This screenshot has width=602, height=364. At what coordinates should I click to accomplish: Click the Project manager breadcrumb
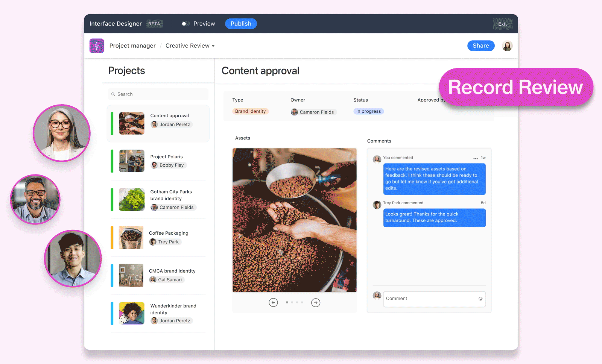[x=132, y=45]
